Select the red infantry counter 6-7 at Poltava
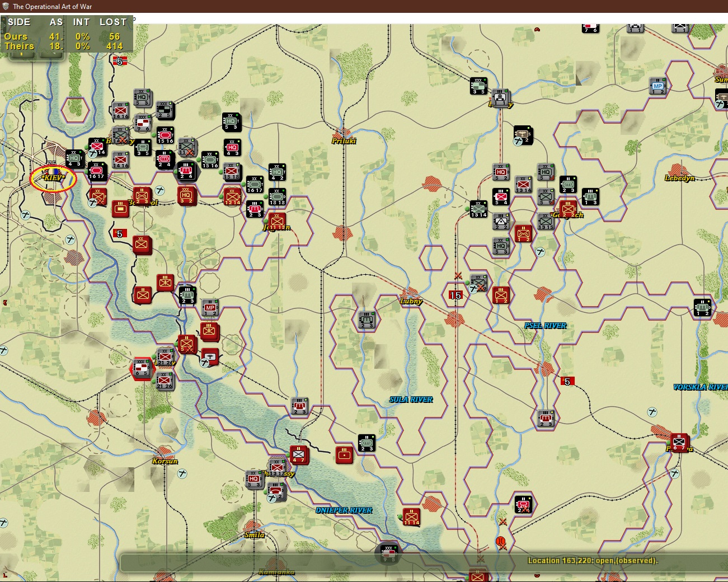 point(679,442)
